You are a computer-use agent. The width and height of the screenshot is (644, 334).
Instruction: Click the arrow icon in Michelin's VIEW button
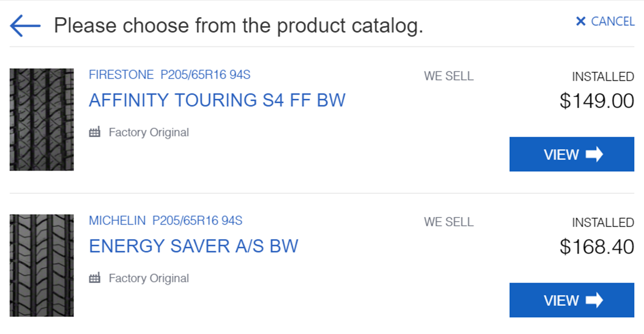click(594, 300)
